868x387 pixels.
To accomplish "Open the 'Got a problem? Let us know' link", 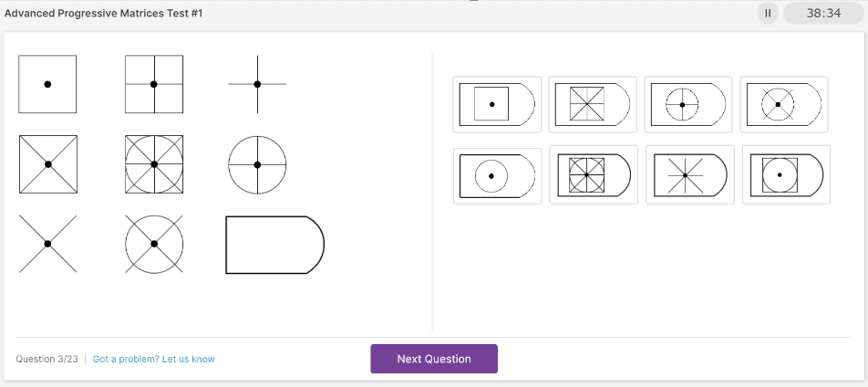I will pos(154,359).
